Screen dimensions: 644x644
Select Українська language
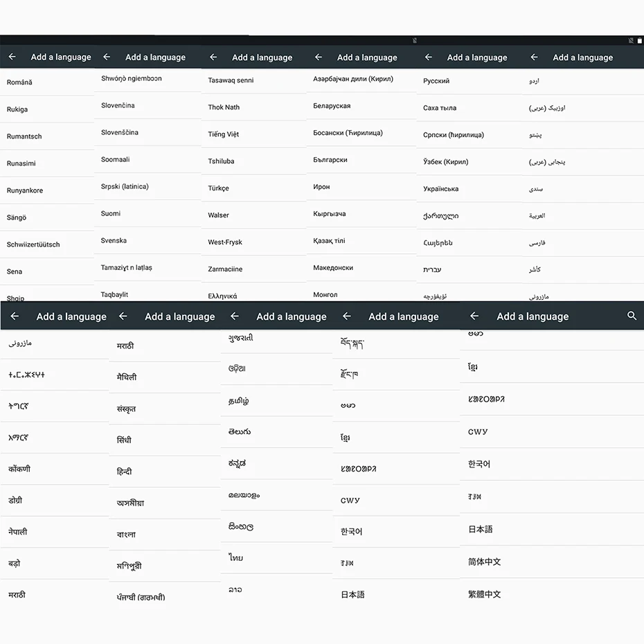[440, 189]
